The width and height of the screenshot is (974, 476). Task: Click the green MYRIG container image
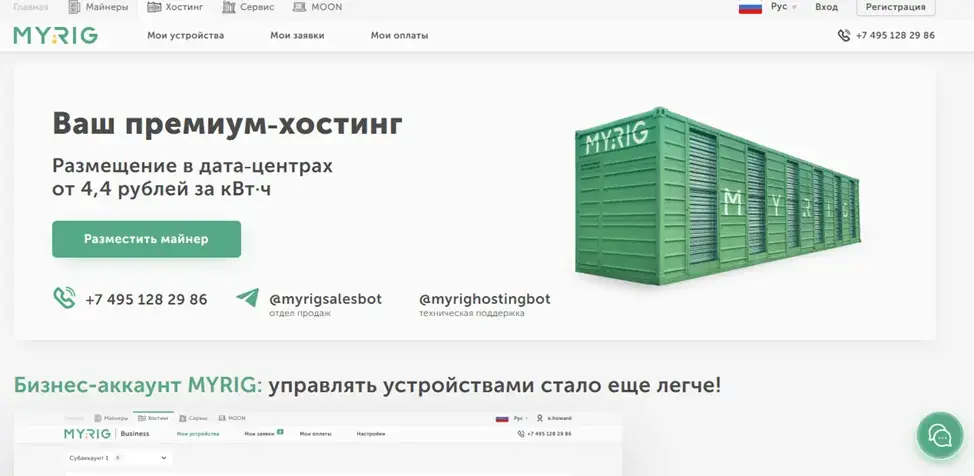(x=717, y=196)
